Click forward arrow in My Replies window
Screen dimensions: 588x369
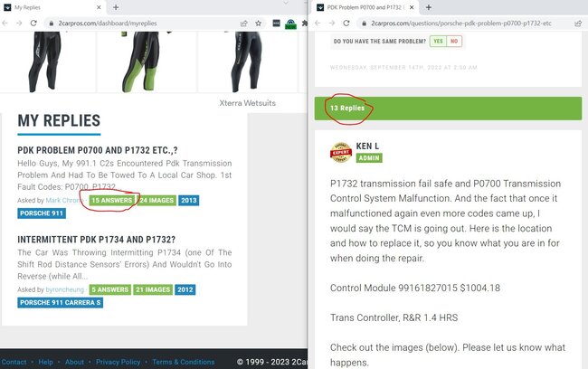[x=19, y=24]
